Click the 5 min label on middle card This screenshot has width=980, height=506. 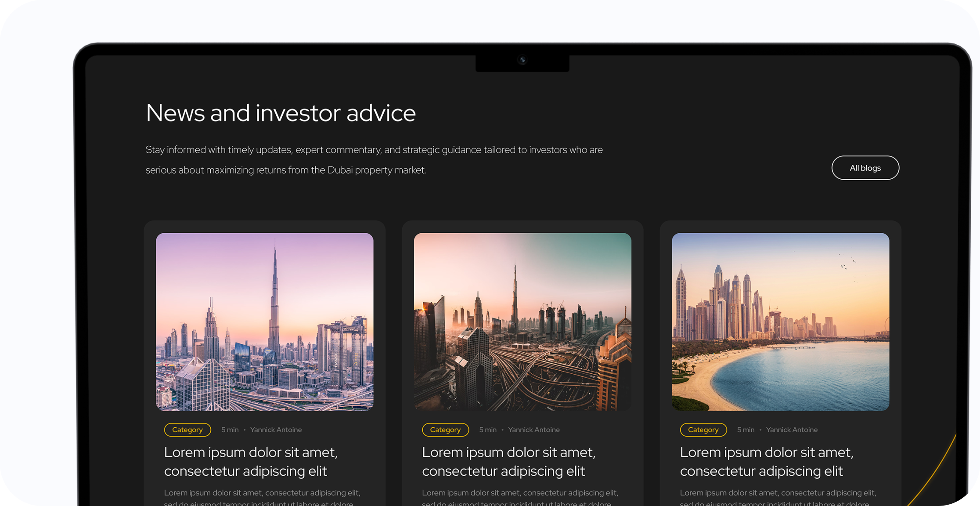[488, 430]
